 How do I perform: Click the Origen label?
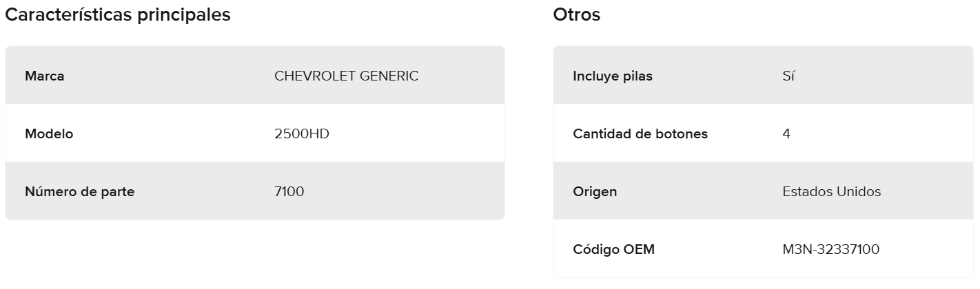click(x=595, y=191)
